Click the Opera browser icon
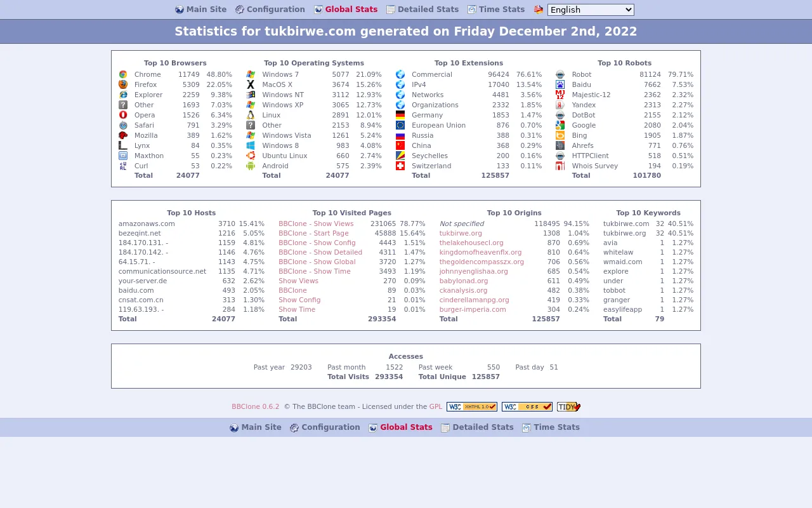Viewport: 812px width, 508px height. 123,115
